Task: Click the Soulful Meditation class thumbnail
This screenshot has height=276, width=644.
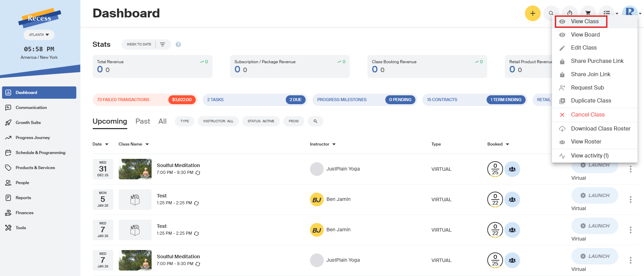Action: coord(135,169)
